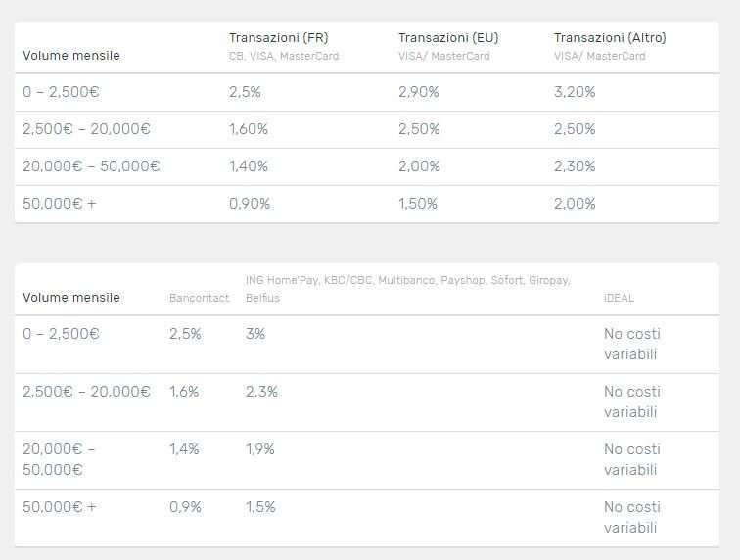Click the "Transazioni (FR)" column header
This screenshot has width=740, height=560.
pyautogui.click(x=278, y=37)
